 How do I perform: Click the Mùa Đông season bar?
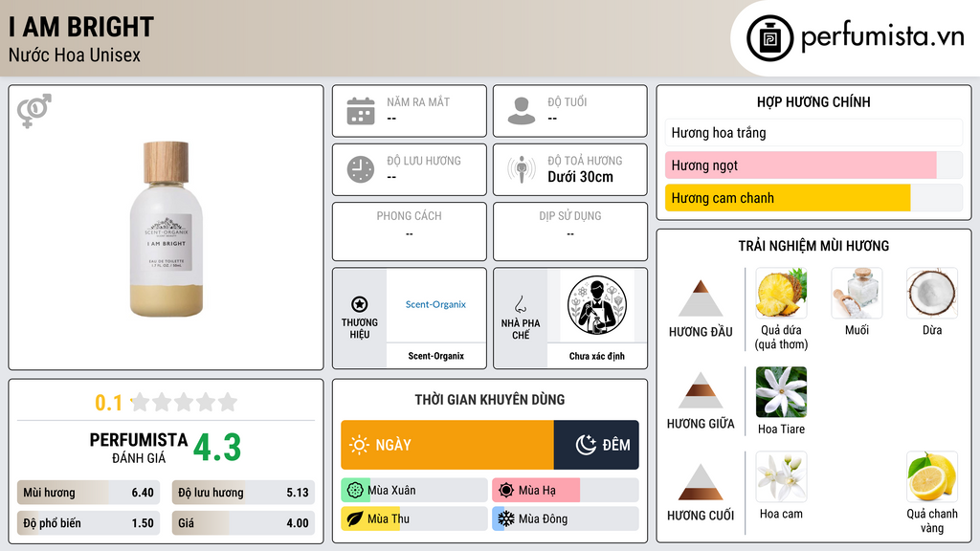pos(566,518)
